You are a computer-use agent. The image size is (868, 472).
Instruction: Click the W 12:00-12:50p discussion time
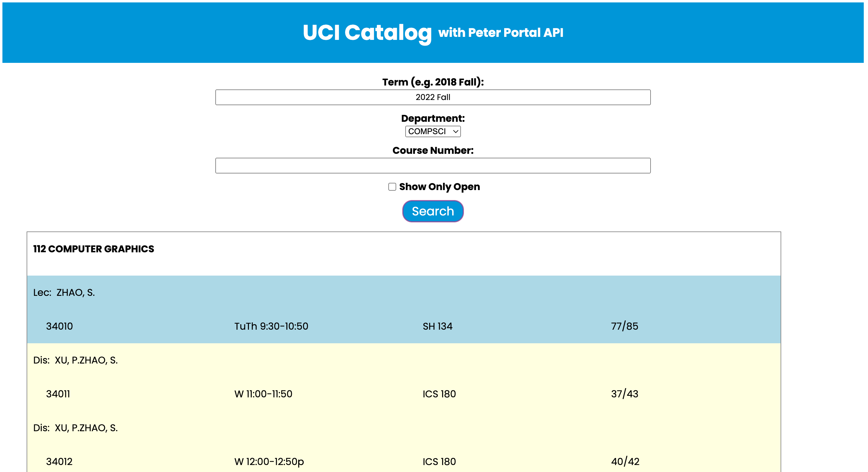click(x=269, y=461)
